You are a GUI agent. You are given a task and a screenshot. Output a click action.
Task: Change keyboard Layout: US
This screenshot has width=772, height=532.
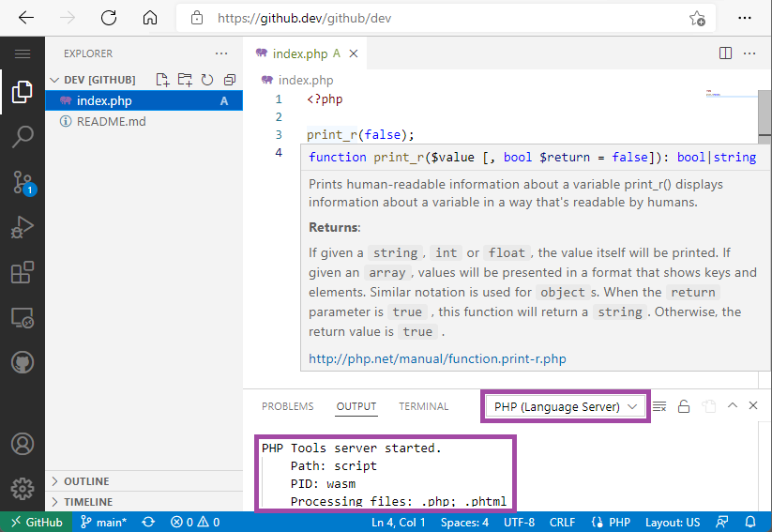[673, 522]
